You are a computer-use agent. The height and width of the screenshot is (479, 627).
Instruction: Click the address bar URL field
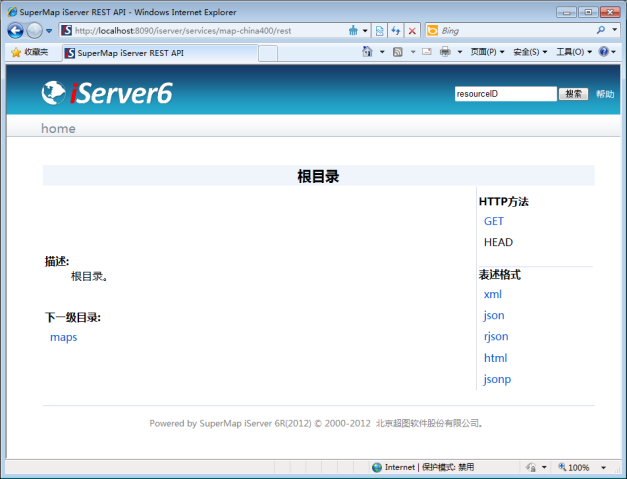pos(208,31)
